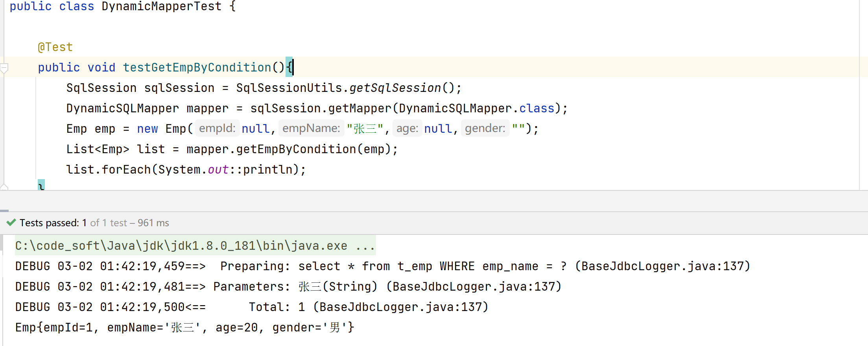Click the 'Tests passed: 1' status text
The height and width of the screenshot is (346, 868).
point(53,223)
